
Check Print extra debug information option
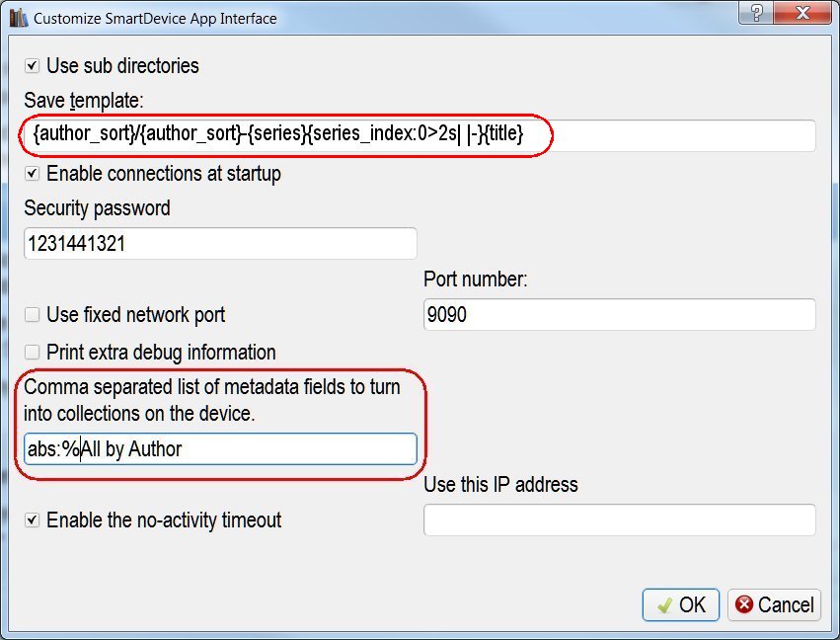pyautogui.click(x=33, y=353)
